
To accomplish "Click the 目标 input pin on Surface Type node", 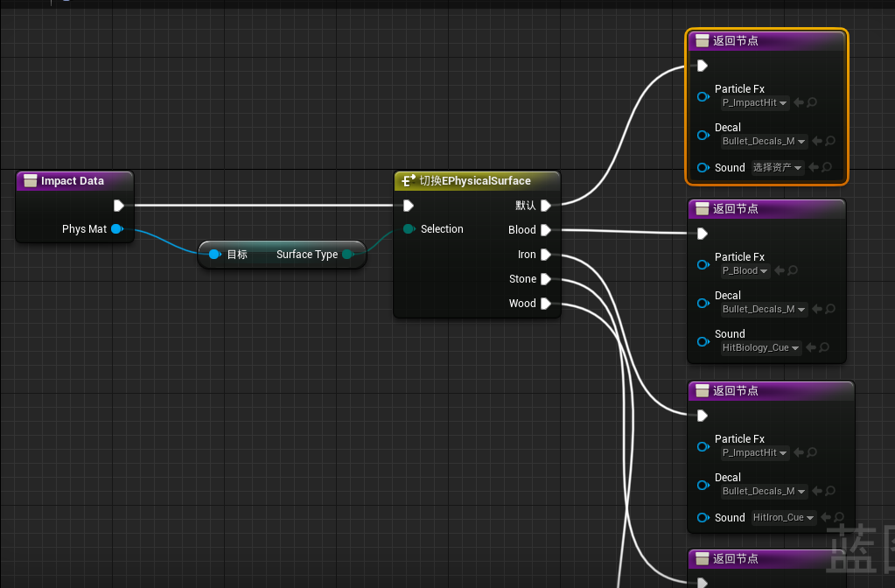I will (214, 254).
